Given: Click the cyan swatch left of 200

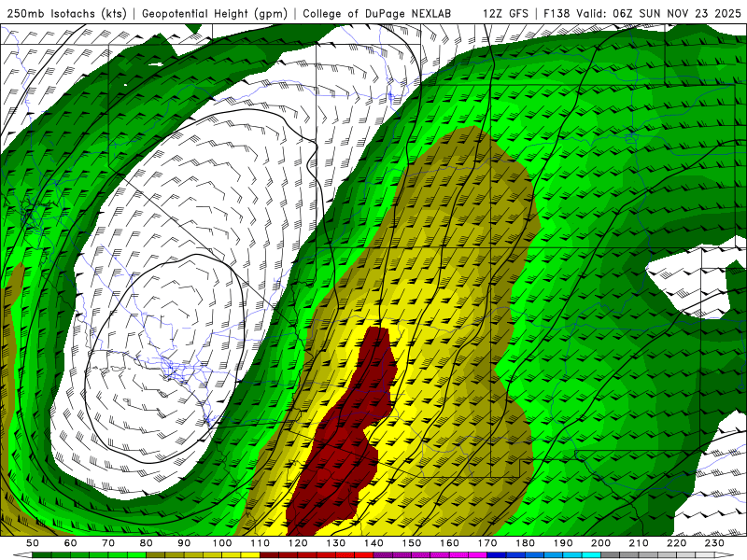Looking at the screenshot, I should point(591,555).
